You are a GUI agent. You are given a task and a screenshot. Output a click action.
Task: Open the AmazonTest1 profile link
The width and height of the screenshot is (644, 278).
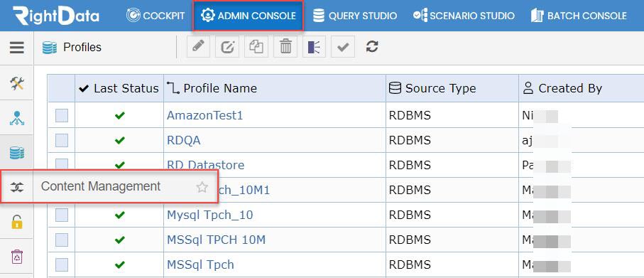click(x=205, y=116)
